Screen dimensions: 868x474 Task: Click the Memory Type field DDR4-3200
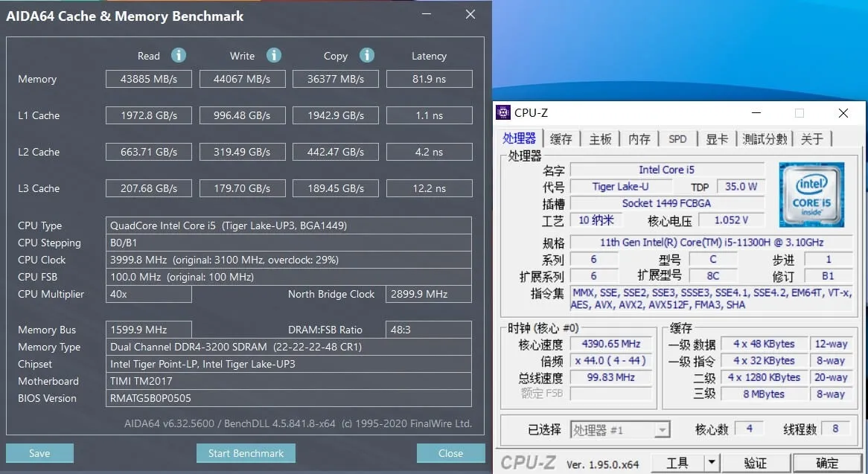point(288,347)
